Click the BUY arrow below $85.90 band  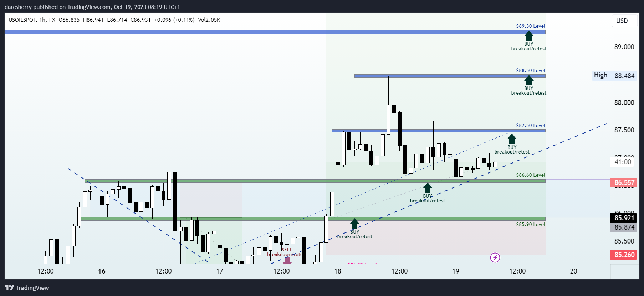click(354, 224)
